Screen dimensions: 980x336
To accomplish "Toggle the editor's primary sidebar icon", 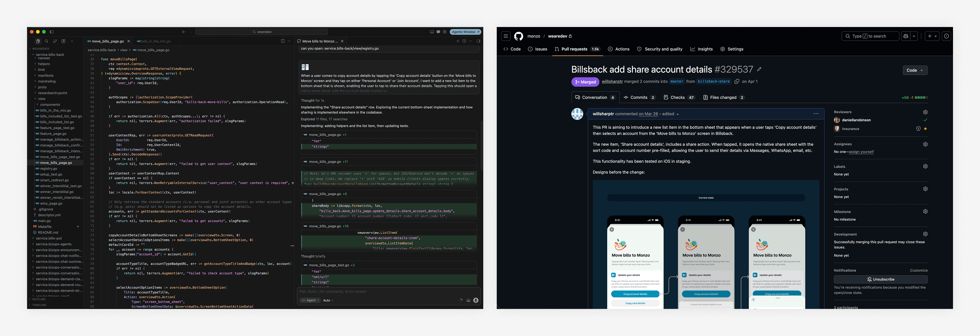I will 52,32.
